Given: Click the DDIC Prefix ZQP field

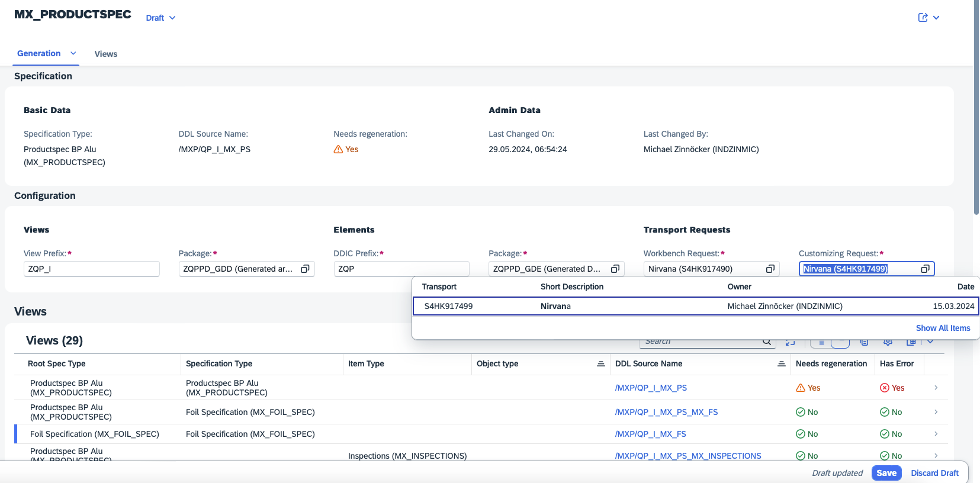Looking at the screenshot, I should (401, 269).
